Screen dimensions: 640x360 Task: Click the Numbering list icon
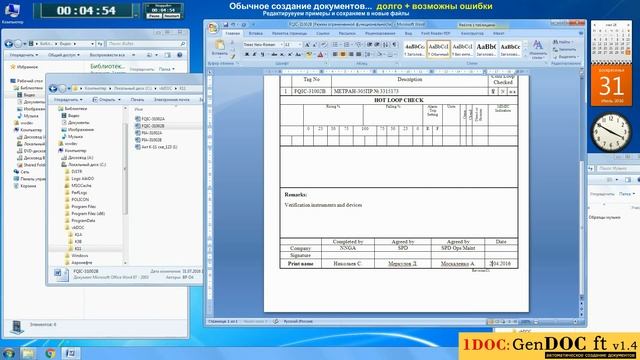[x=347, y=44]
